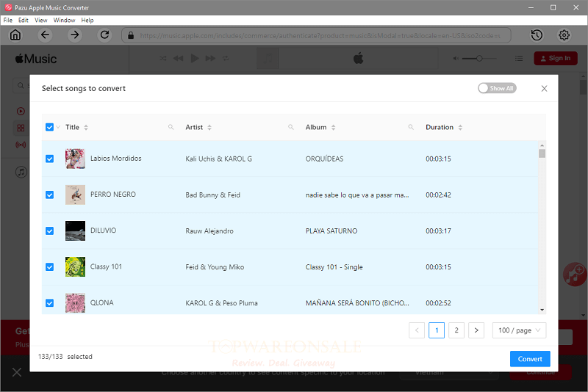
Task: Expand the selection dropdown beside header checkbox
Action: pos(58,127)
